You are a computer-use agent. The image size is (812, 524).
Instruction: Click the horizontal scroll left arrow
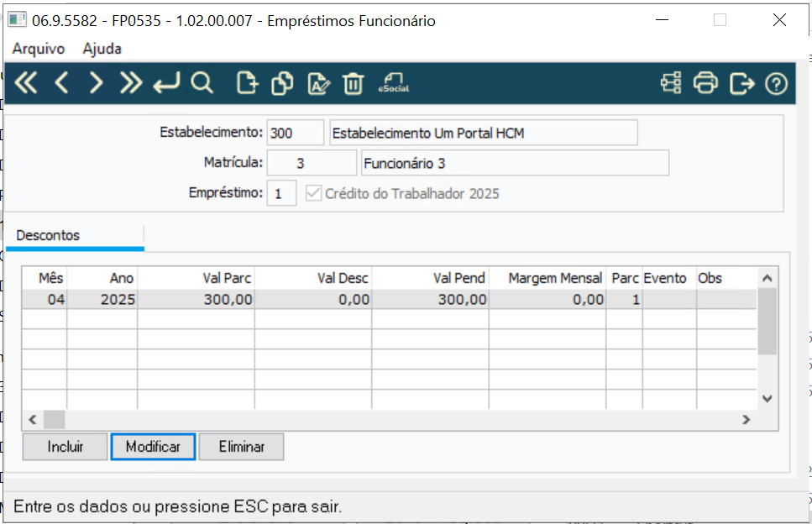[x=33, y=420]
